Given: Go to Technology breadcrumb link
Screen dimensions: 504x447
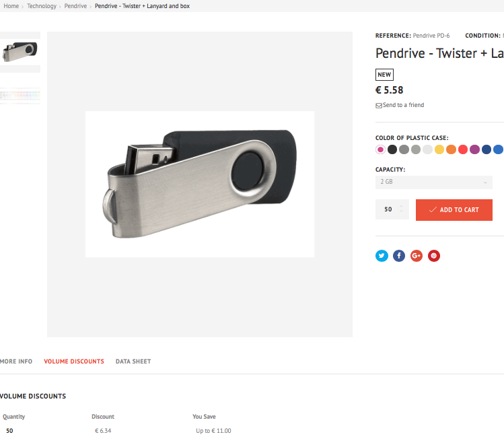Looking at the screenshot, I should [x=42, y=6].
